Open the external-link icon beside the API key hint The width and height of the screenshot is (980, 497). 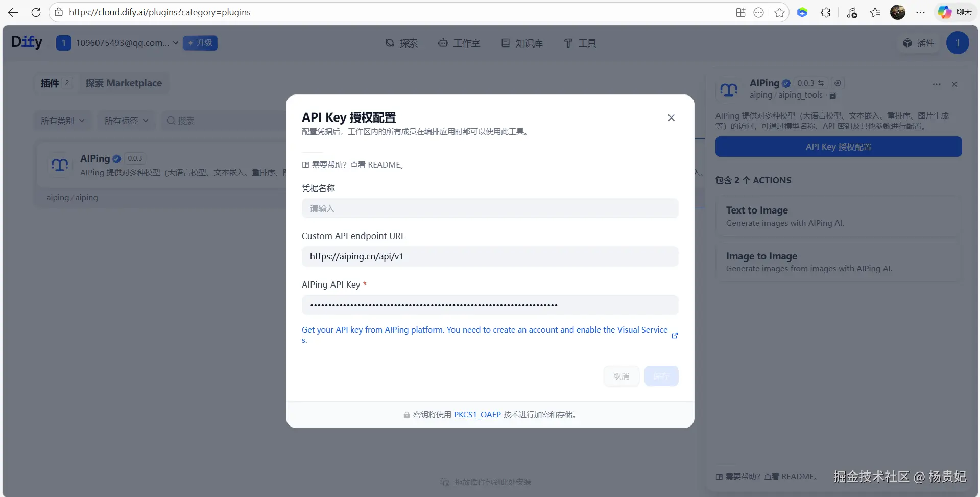(x=675, y=336)
